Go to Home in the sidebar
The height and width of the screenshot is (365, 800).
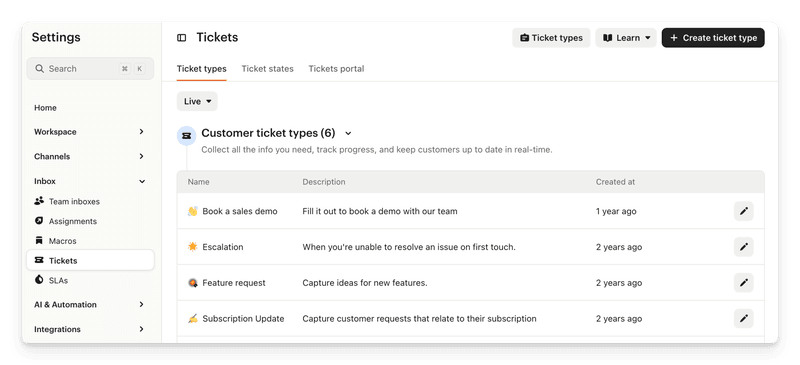click(45, 108)
